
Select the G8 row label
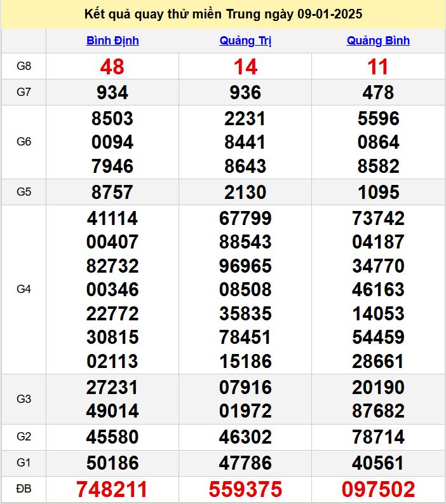coord(24,66)
